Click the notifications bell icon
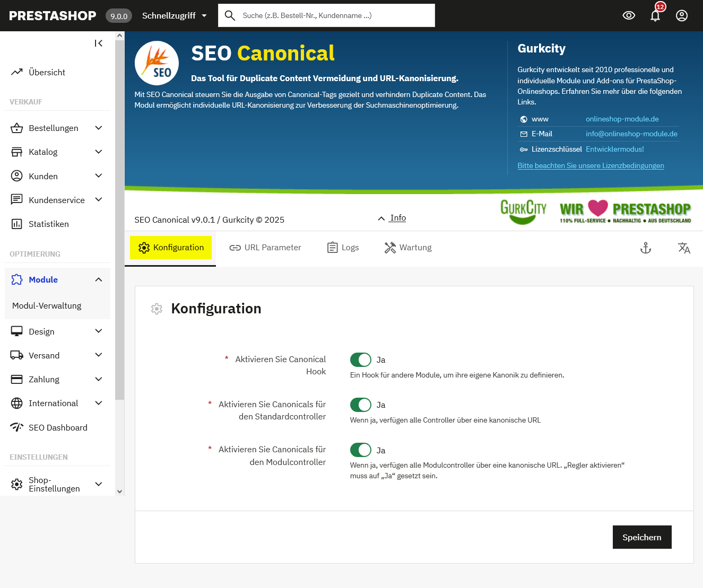 click(655, 16)
